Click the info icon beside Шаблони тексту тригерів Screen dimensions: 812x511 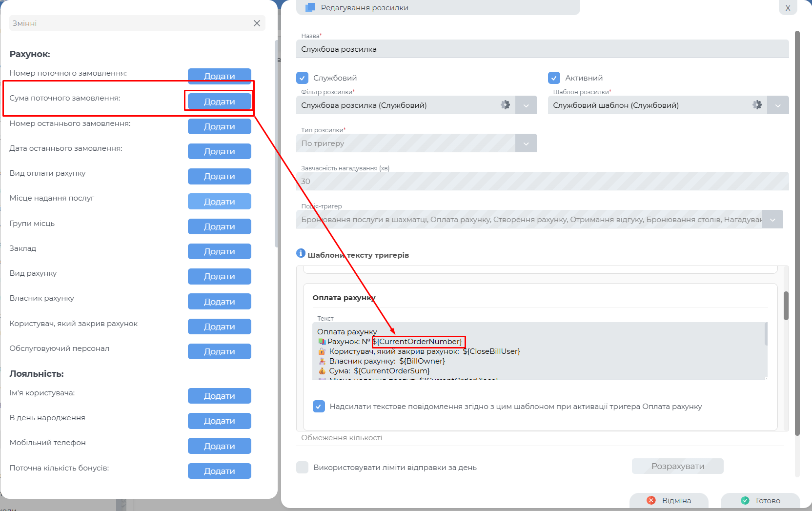coord(301,253)
